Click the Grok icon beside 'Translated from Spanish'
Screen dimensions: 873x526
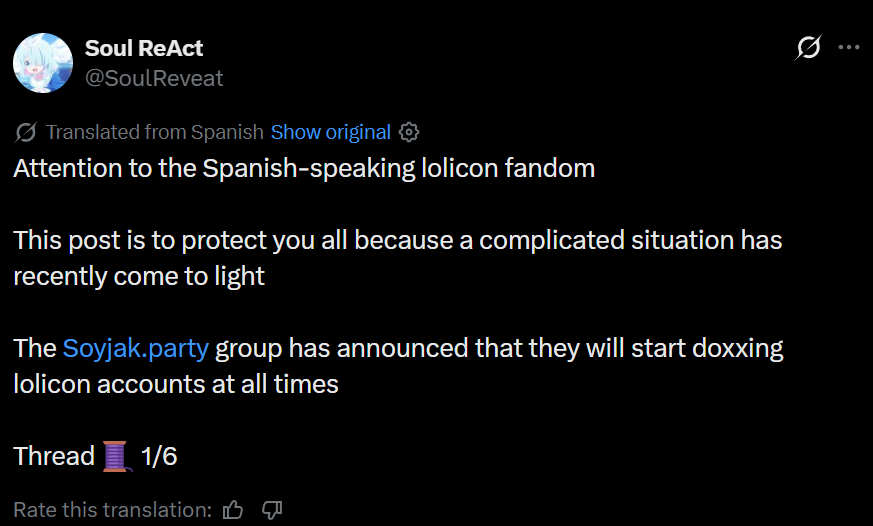click(x=27, y=132)
